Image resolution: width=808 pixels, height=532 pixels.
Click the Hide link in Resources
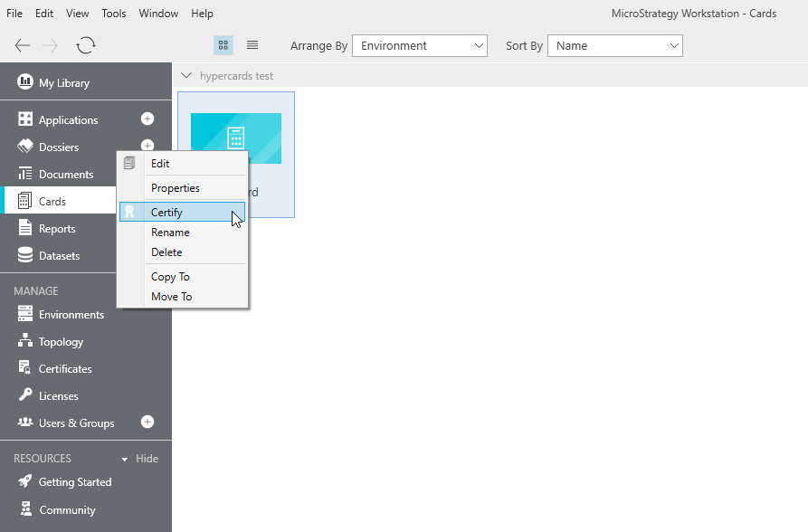(x=147, y=459)
